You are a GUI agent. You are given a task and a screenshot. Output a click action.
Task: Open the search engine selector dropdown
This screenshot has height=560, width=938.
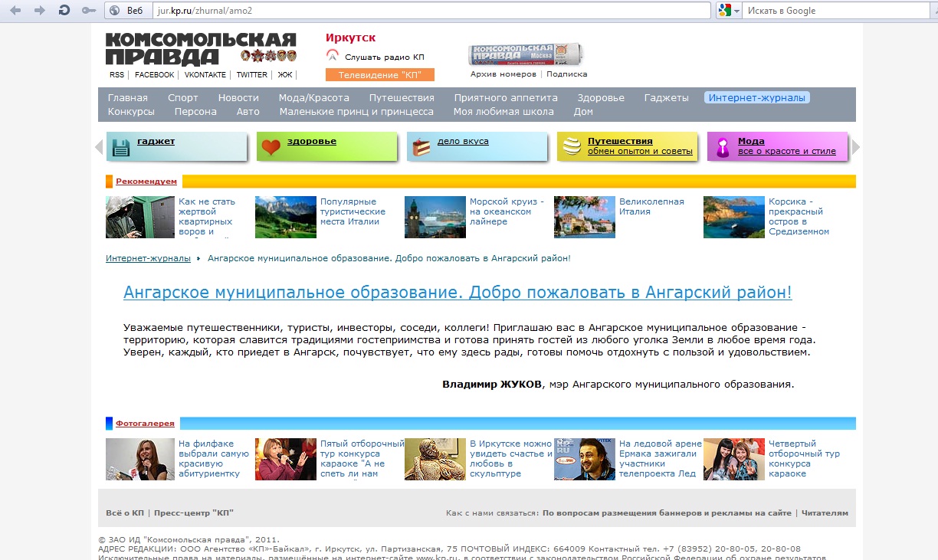[x=729, y=11]
